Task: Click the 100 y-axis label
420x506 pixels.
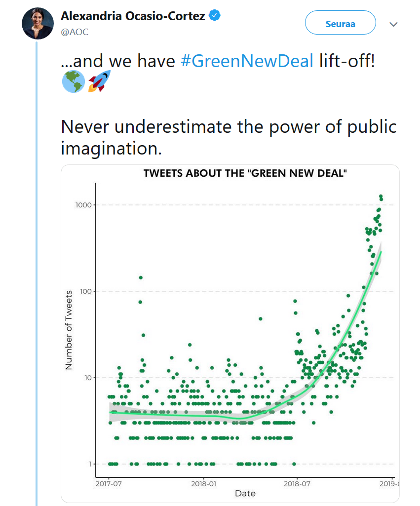Action: (86, 291)
